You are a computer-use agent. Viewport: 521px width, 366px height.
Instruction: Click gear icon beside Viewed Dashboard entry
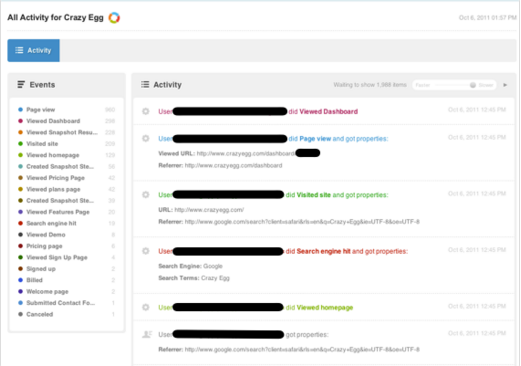click(146, 111)
